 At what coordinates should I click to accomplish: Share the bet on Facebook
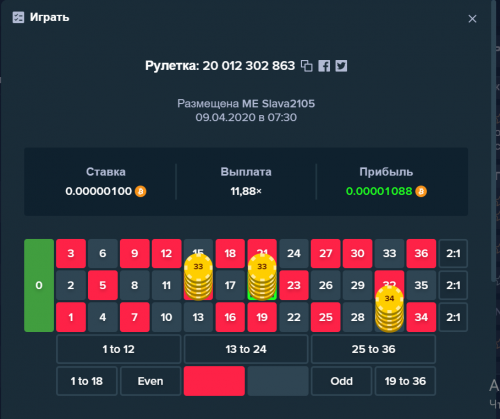pyautogui.click(x=324, y=66)
